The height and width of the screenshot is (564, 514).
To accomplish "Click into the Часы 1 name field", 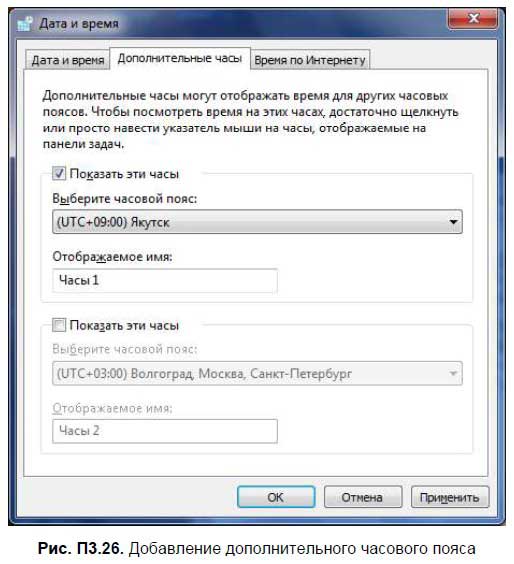I will click(165, 280).
